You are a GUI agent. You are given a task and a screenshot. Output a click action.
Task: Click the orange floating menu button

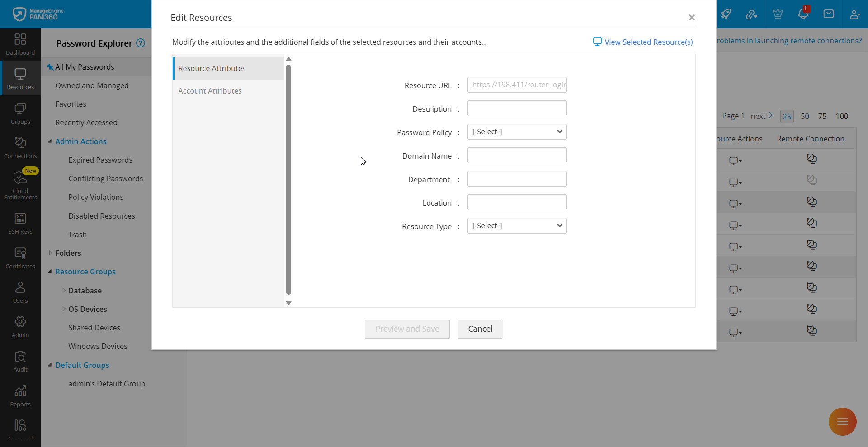click(x=842, y=422)
